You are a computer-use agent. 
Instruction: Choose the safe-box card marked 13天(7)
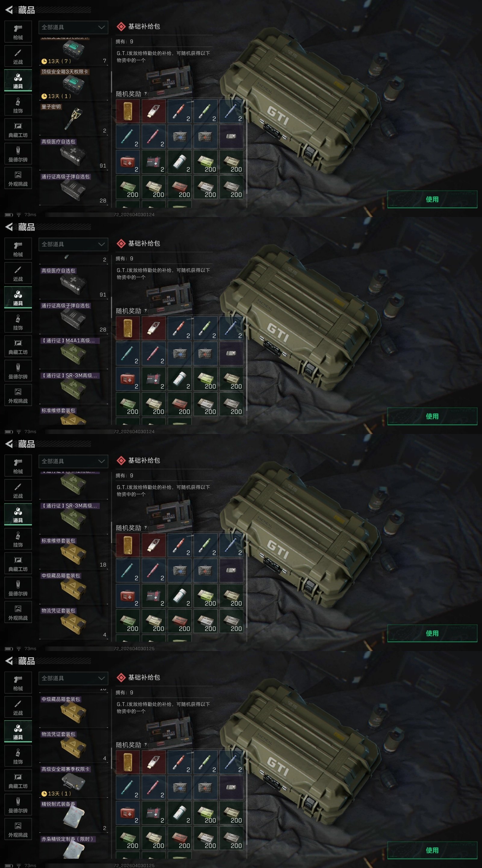(x=74, y=52)
